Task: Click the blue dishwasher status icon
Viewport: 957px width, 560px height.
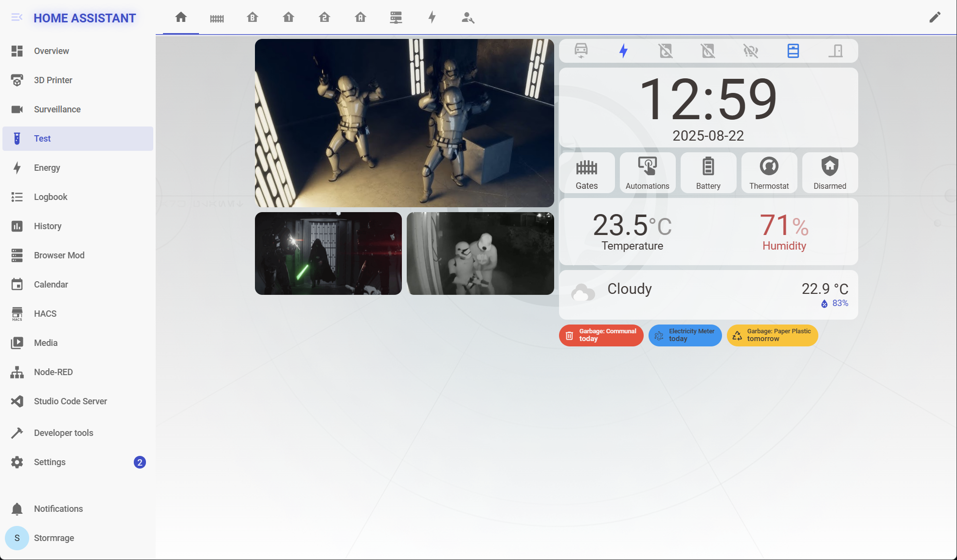Action: (x=793, y=51)
